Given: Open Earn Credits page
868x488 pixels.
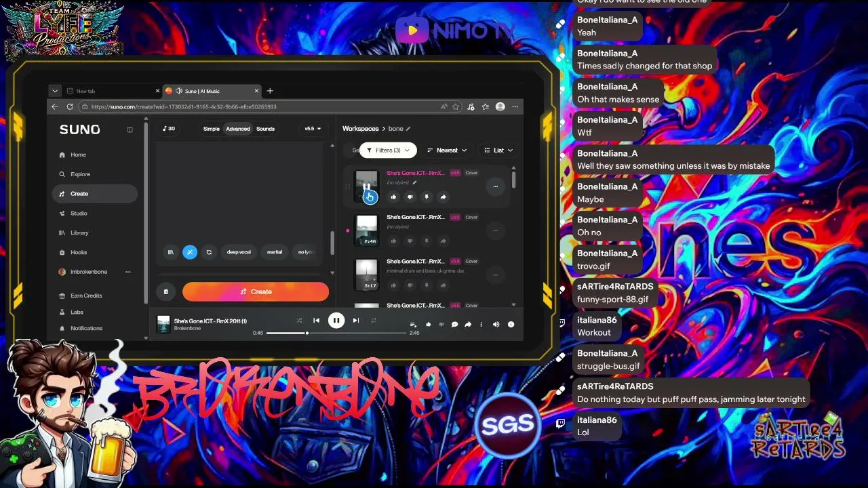Looking at the screenshot, I should 81,296.
